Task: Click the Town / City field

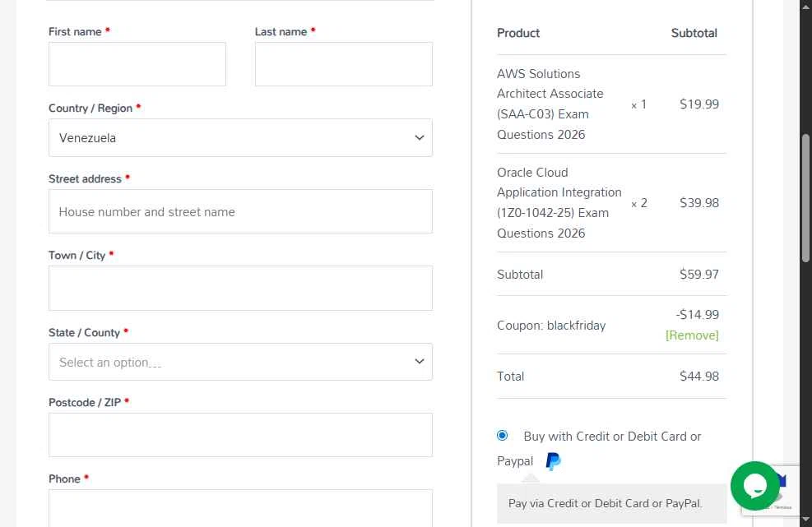Action: coord(240,289)
